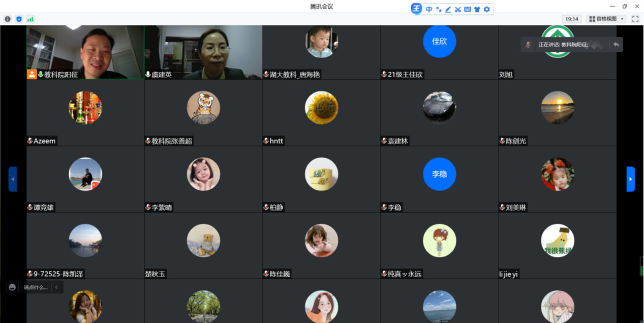Click the blue security shield icon

point(19,19)
